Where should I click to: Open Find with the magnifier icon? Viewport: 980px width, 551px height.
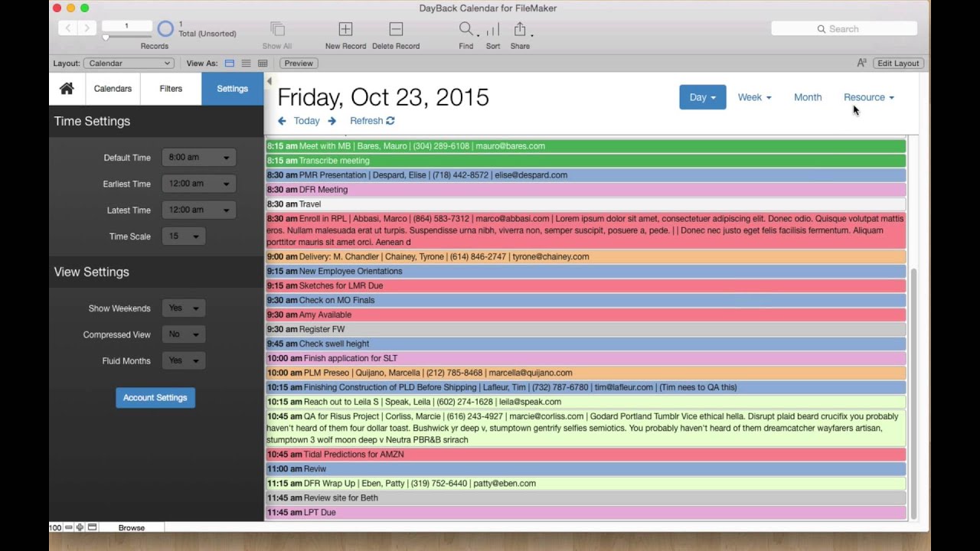[x=465, y=29]
